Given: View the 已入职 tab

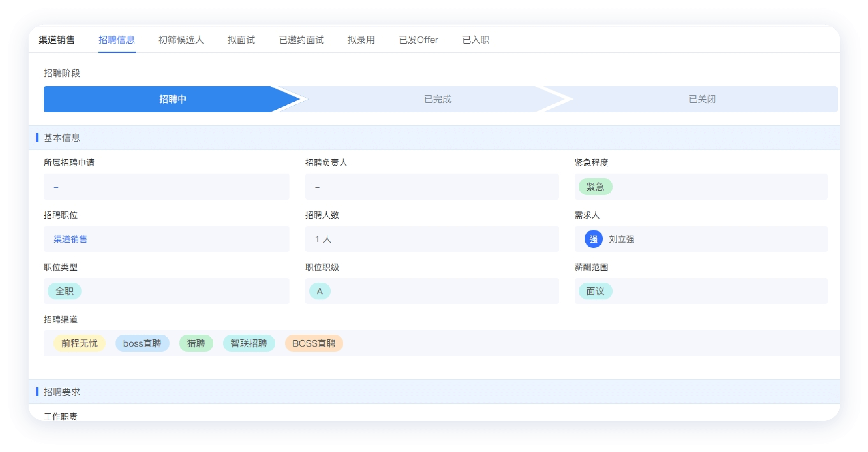Looking at the screenshot, I should (476, 40).
